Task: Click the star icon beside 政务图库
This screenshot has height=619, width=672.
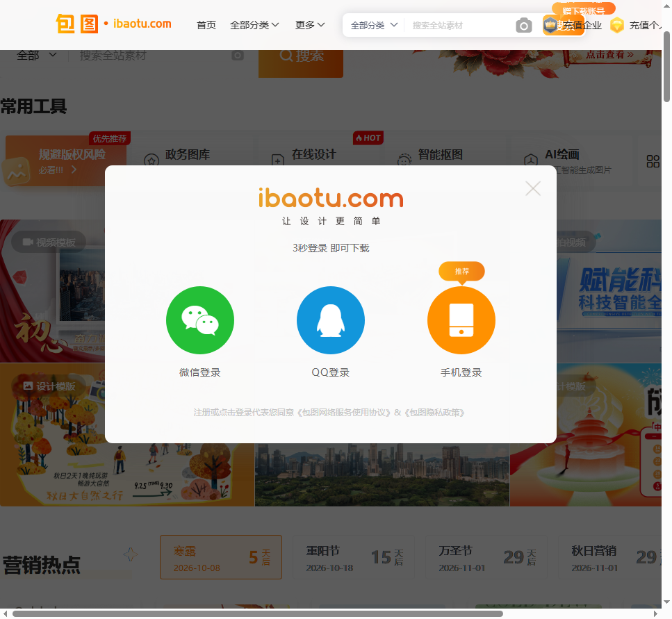Action: (x=151, y=160)
